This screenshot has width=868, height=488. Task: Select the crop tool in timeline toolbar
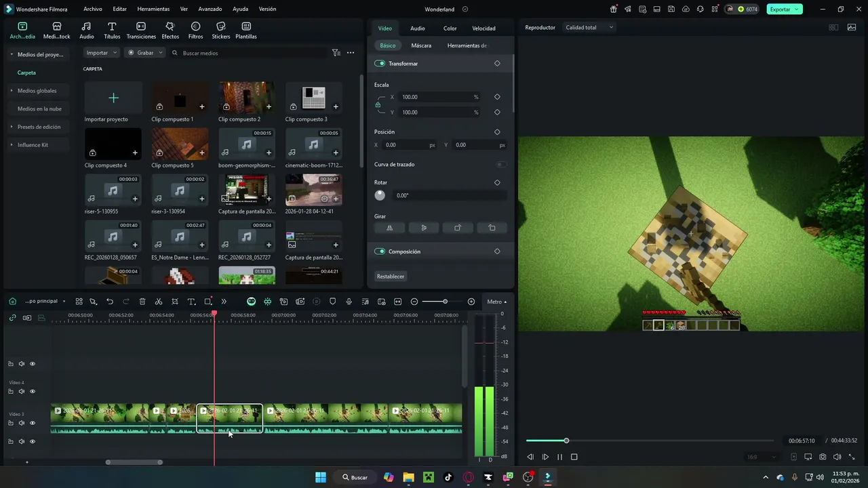click(175, 302)
